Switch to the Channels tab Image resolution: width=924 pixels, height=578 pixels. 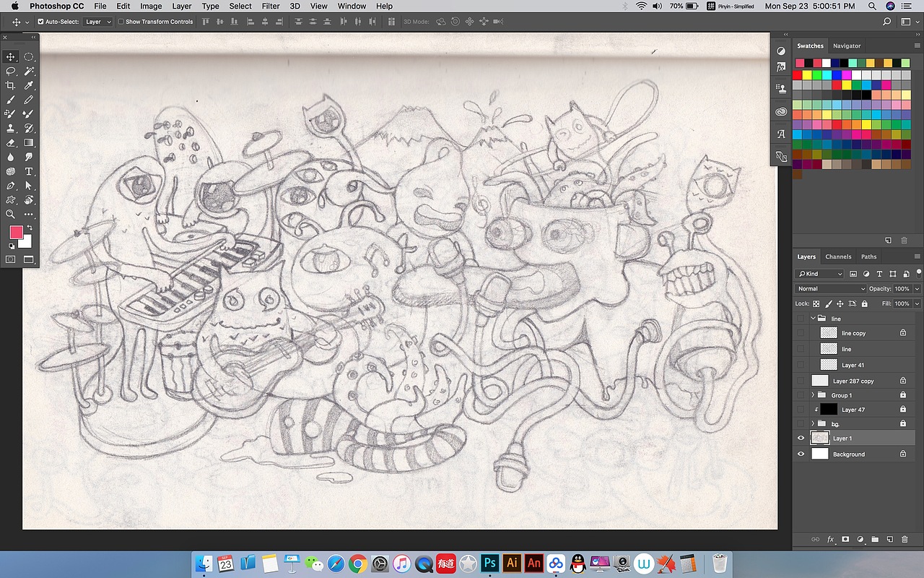(x=838, y=256)
